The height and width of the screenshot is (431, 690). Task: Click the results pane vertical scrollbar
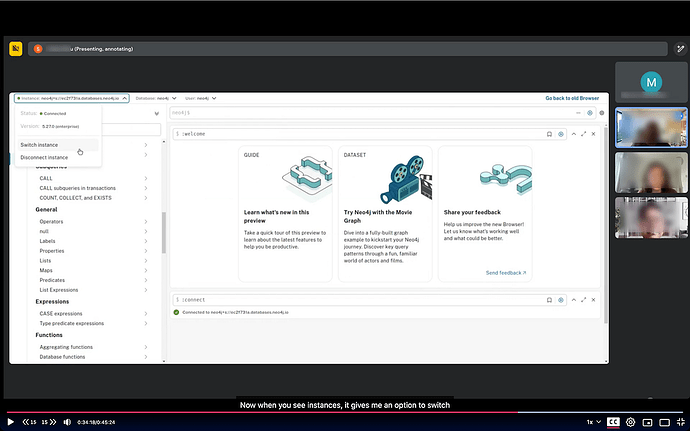(606, 225)
